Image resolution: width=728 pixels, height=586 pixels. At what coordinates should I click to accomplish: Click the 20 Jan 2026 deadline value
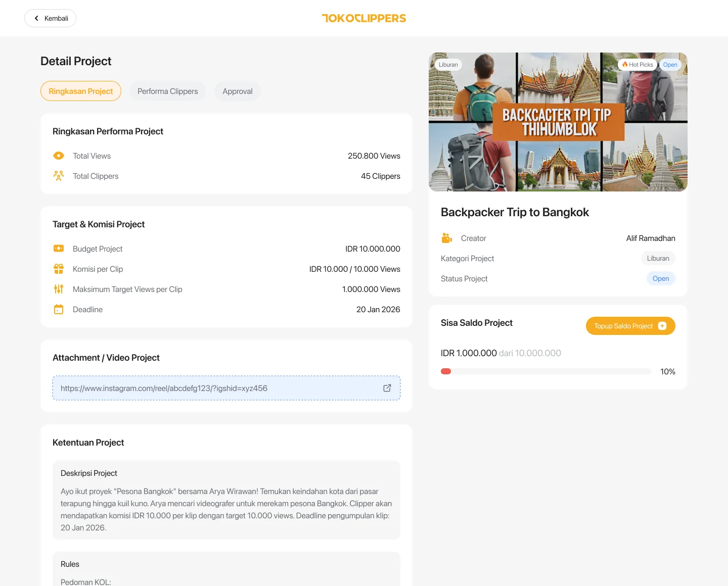(x=378, y=309)
